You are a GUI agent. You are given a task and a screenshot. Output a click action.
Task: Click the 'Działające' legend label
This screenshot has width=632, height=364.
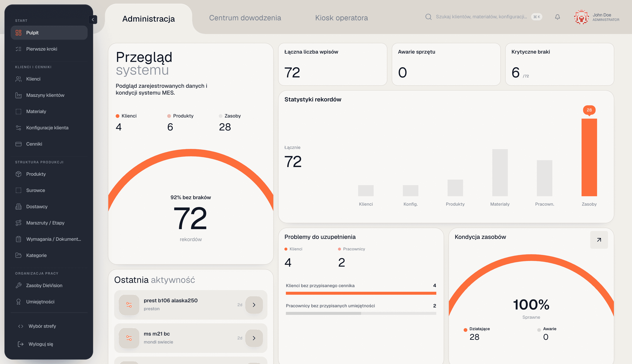[480, 329]
